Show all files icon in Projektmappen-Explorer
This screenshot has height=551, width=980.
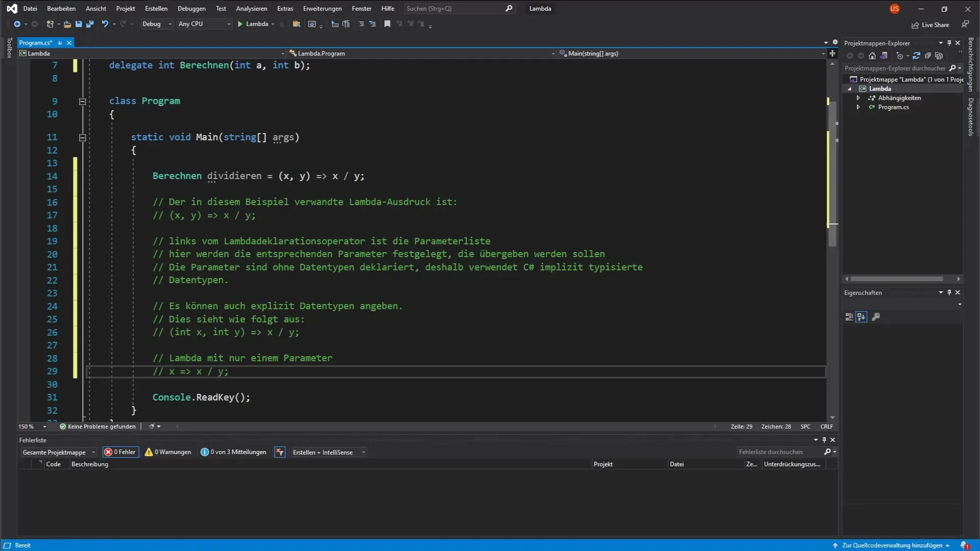939,56
